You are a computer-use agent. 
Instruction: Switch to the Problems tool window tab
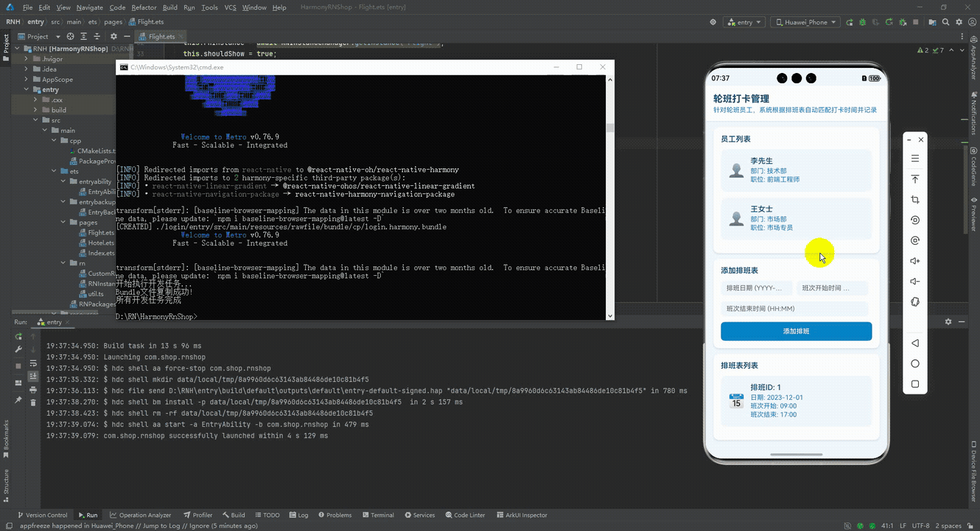(x=335, y=515)
